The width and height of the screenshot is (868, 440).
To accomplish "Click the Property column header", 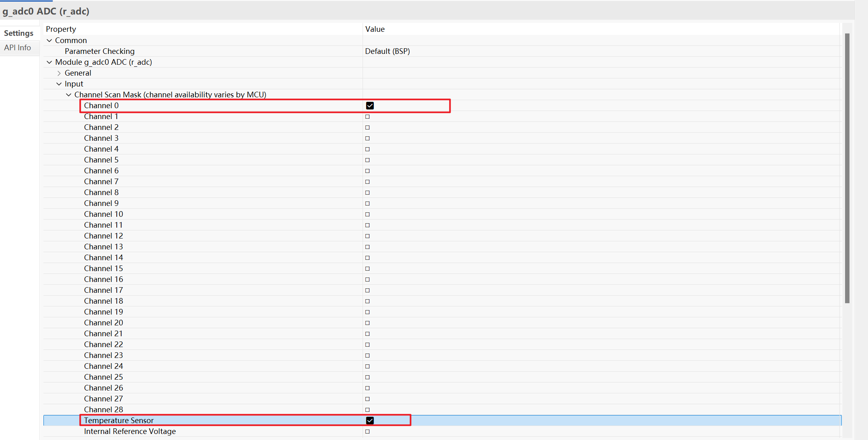I will pyautogui.click(x=61, y=29).
